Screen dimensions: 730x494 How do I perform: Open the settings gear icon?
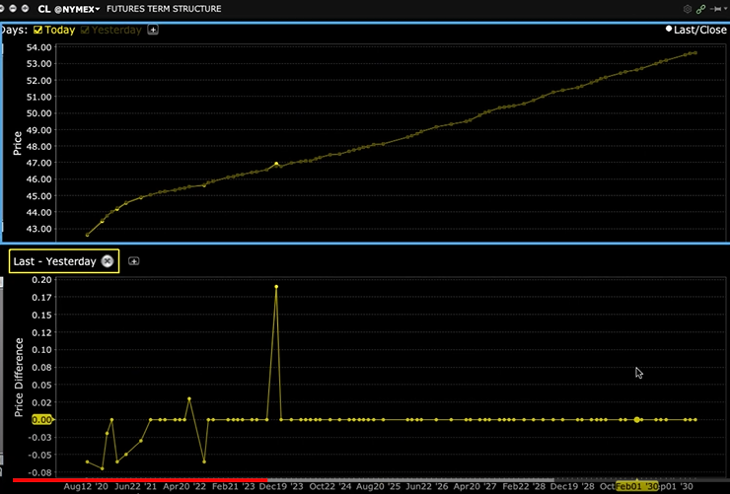point(687,9)
